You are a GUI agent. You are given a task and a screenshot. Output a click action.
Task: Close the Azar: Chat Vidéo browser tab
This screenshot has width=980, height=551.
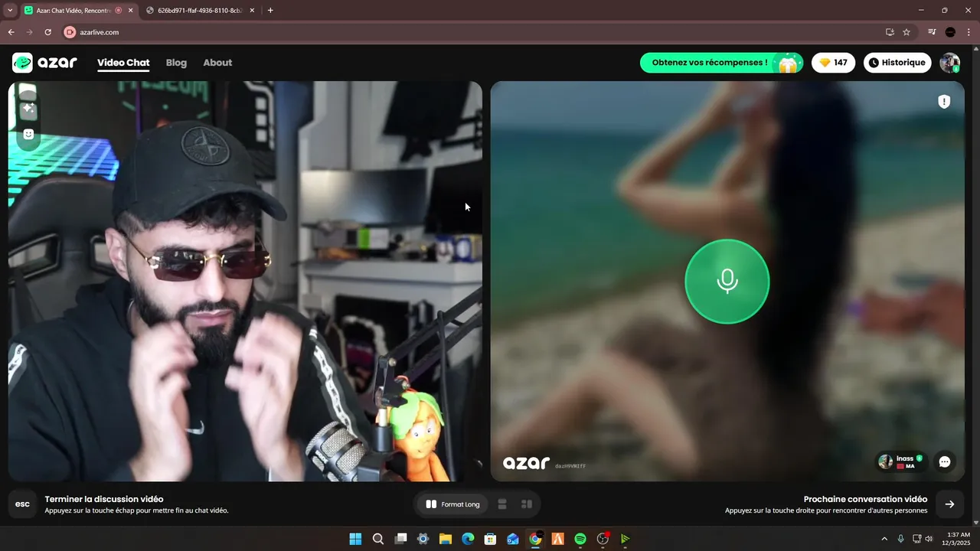(130, 10)
